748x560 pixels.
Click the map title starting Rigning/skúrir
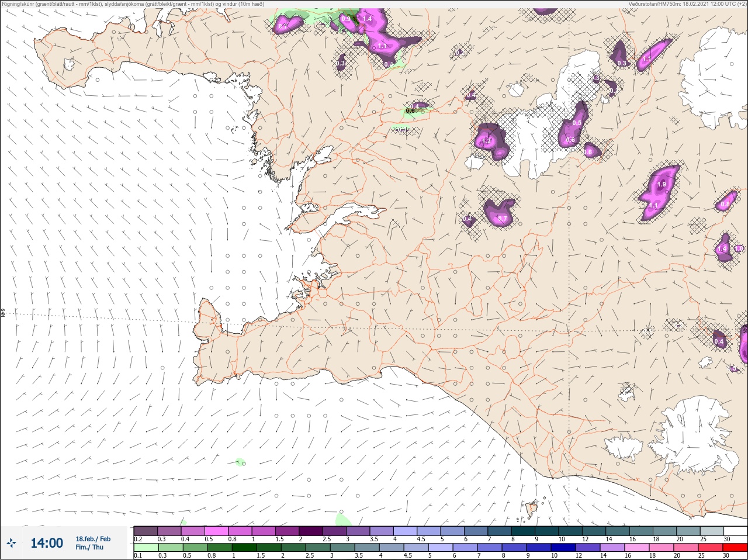click(x=133, y=4)
